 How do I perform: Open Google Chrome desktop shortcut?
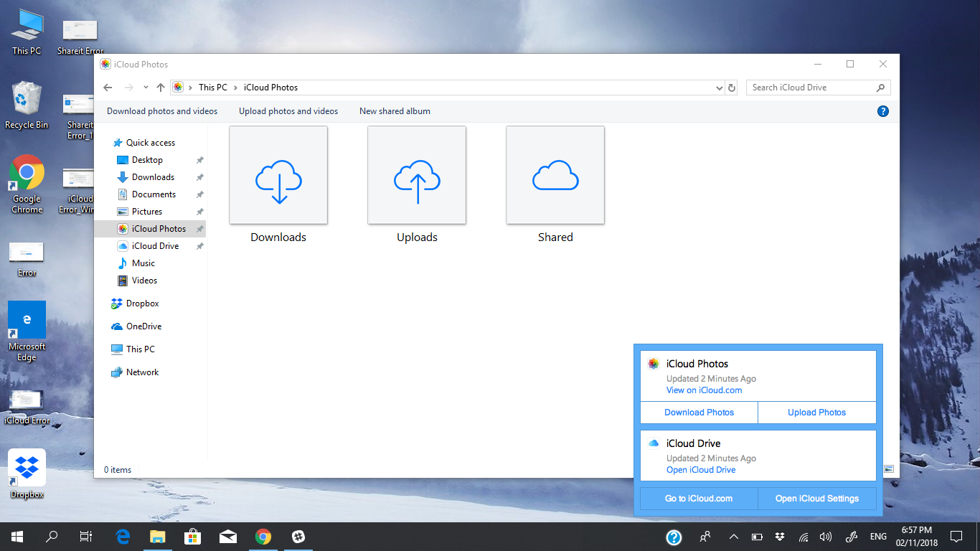tap(27, 184)
